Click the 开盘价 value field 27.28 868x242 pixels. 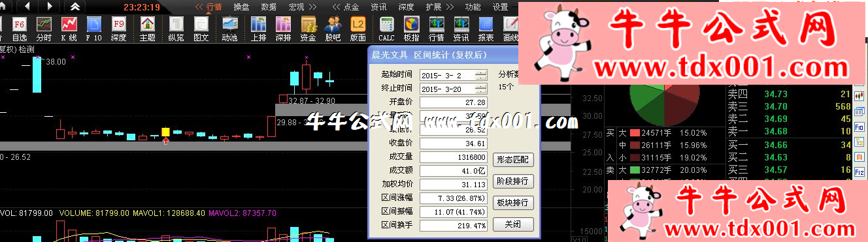(x=453, y=102)
